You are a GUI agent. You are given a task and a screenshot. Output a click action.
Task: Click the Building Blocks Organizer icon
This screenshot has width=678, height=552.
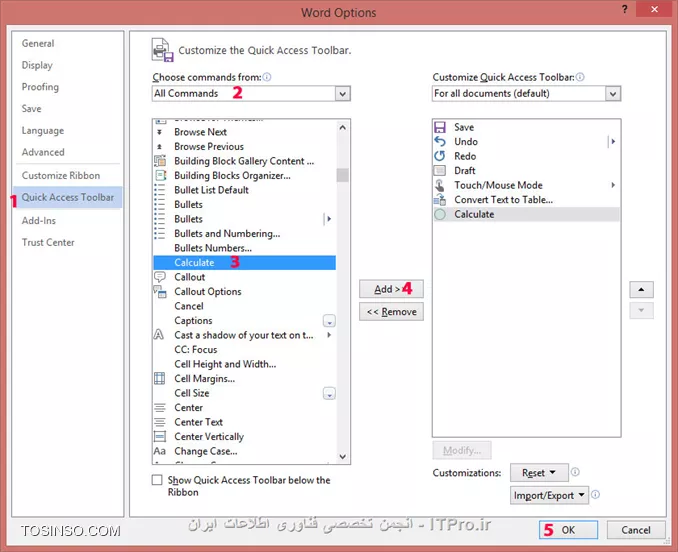[x=160, y=175]
